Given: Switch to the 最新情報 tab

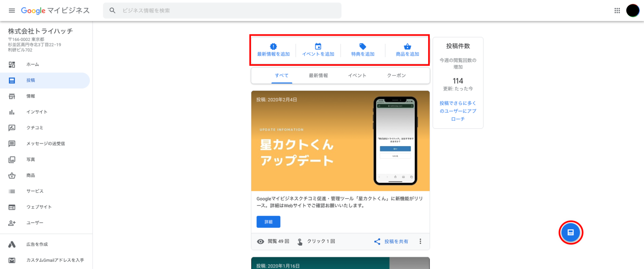Looking at the screenshot, I should [x=318, y=75].
